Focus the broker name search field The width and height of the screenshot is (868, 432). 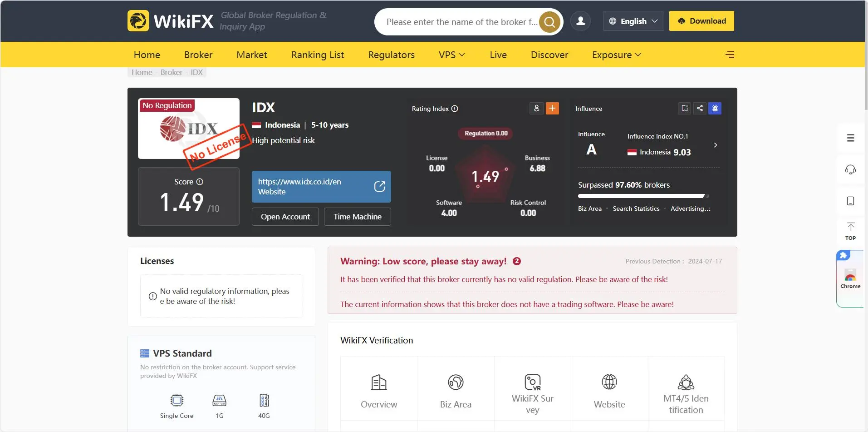pyautogui.click(x=462, y=22)
